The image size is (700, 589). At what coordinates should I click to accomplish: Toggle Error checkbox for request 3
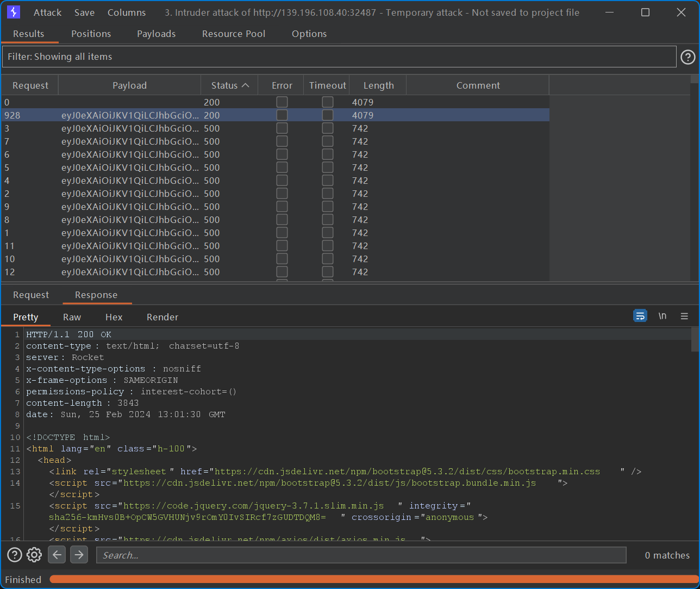pyautogui.click(x=282, y=128)
